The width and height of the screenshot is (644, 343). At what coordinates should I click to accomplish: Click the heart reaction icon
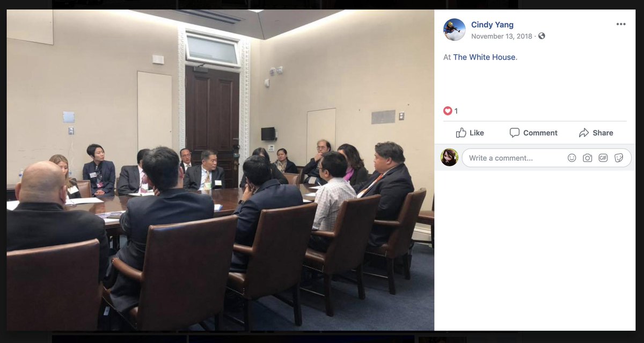448,111
